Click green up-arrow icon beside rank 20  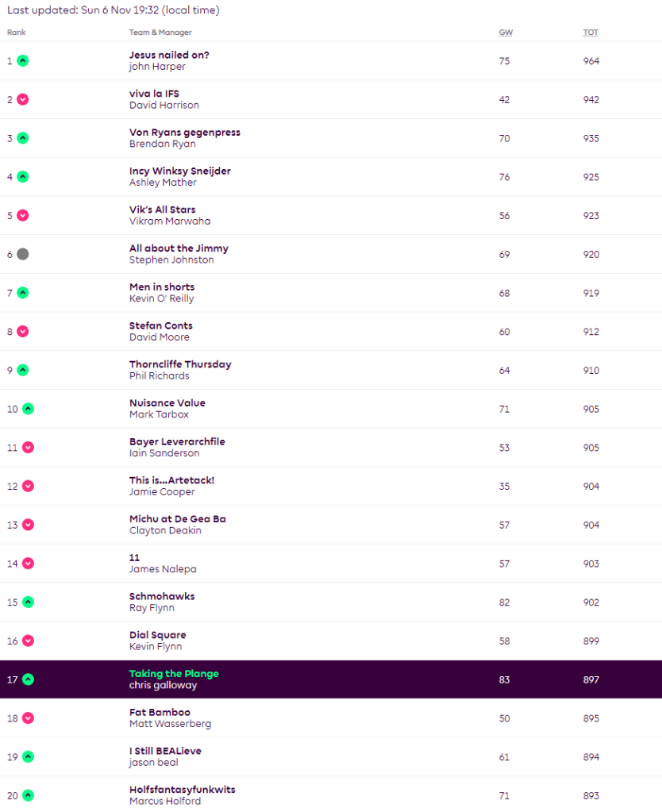pos(28,795)
